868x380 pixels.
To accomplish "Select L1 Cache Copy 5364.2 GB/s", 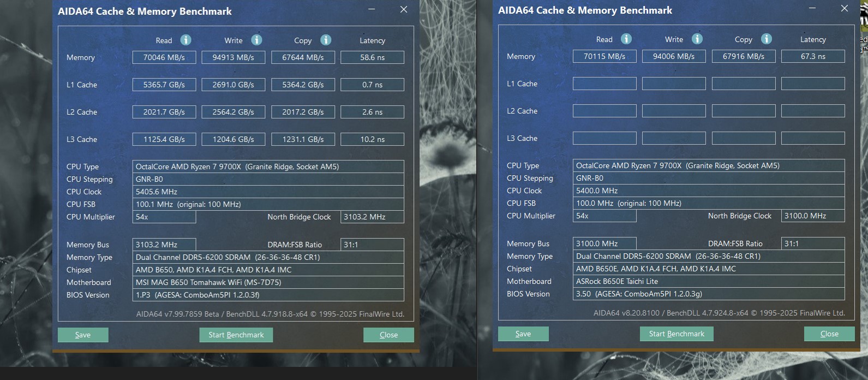I will click(303, 85).
